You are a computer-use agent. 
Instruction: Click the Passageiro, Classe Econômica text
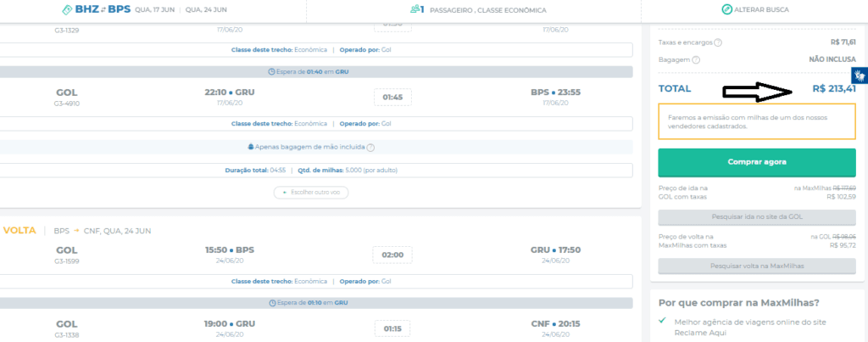coord(487,10)
